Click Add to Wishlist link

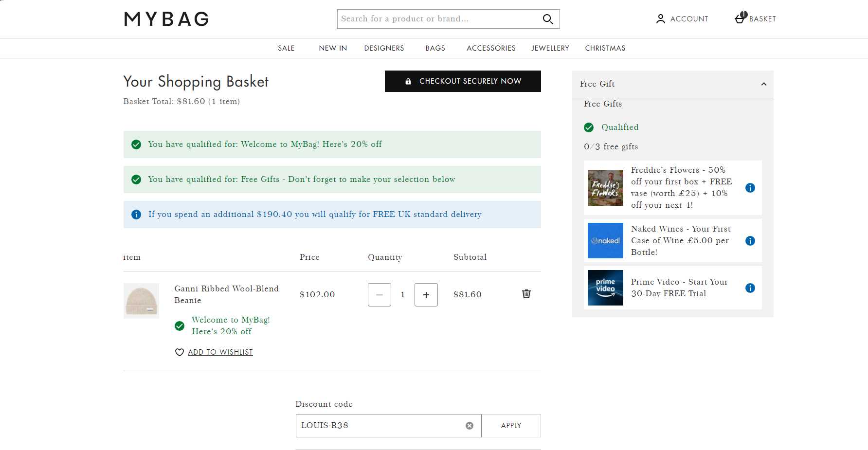[220, 352]
